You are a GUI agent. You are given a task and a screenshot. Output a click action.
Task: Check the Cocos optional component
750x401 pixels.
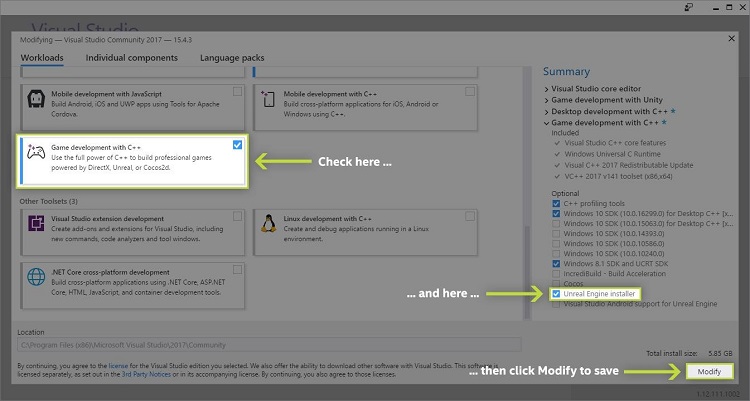point(556,284)
